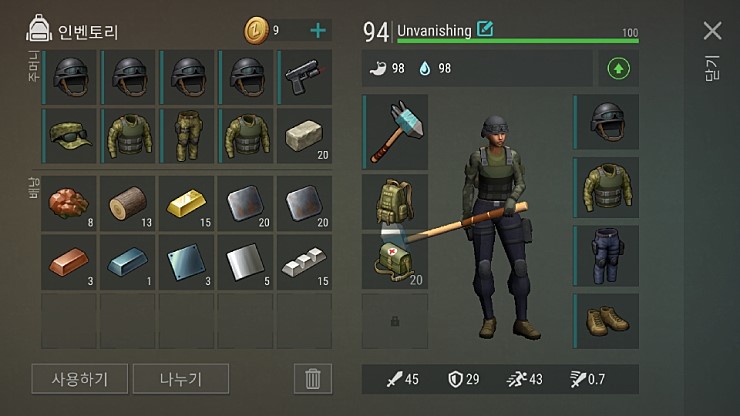Open the equipped tactical backpack slot
The width and height of the screenshot is (740, 416).
point(395,202)
